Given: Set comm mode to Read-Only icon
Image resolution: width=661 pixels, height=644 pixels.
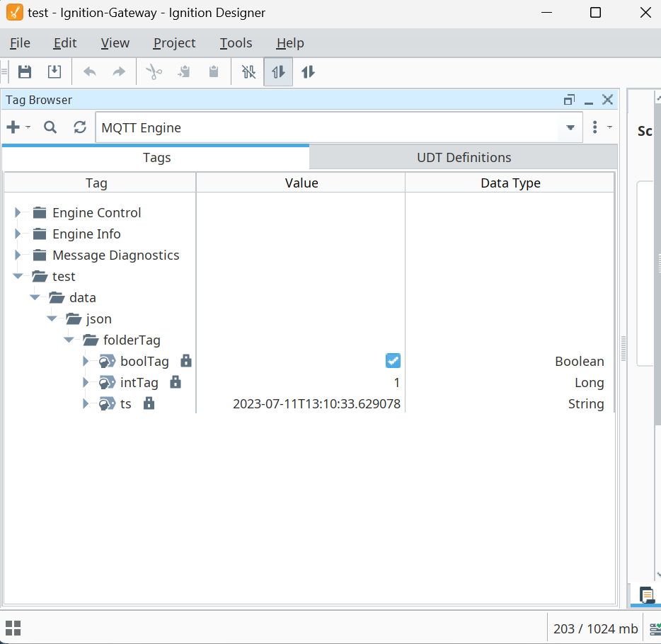Looking at the screenshot, I should tap(278, 71).
